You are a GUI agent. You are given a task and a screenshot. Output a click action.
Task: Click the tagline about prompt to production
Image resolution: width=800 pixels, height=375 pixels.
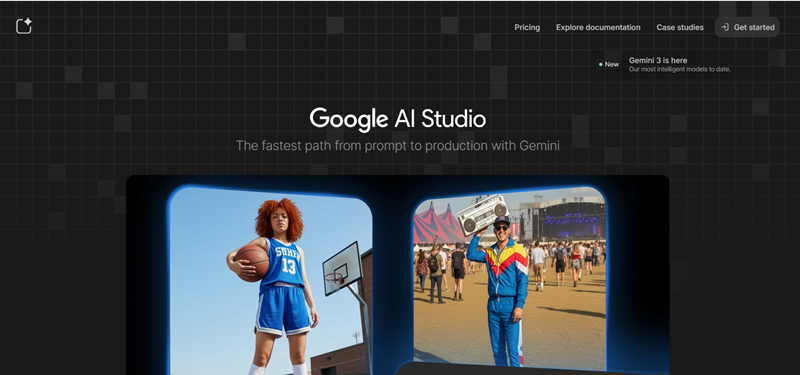point(398,146)
